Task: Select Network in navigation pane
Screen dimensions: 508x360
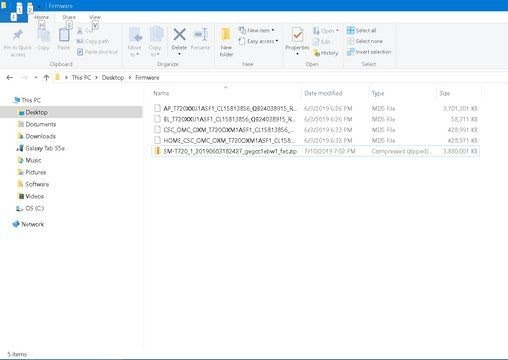Action: (x=28, y=224)
